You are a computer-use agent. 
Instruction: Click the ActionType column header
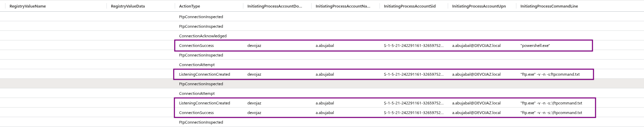pos(189,6)
